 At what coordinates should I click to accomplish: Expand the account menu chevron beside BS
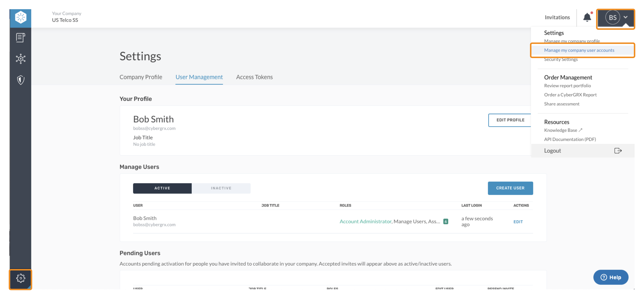point(626,17)
